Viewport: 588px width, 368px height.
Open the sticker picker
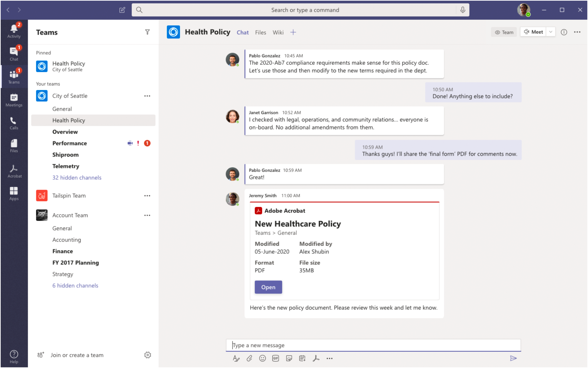tap(289, 358)
